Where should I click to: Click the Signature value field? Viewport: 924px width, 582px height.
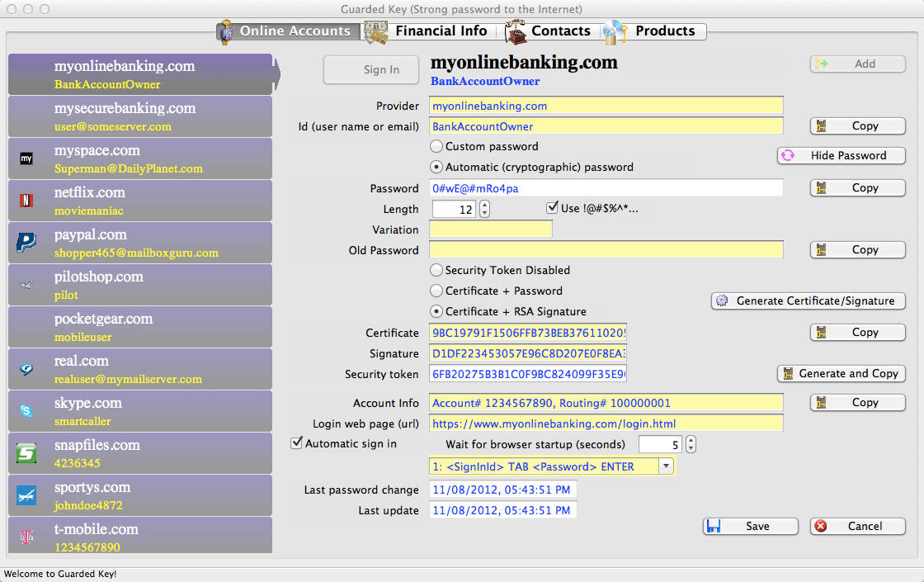[527, 353]
